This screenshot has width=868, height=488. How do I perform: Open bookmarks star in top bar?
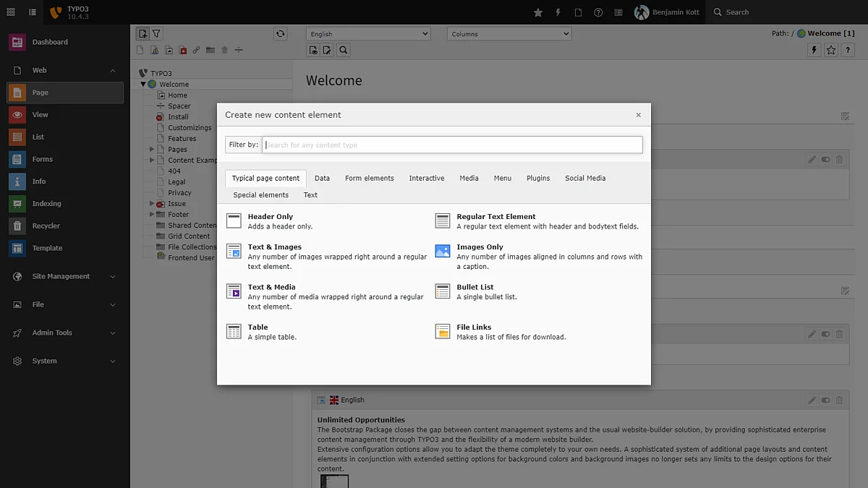(x=538, y=12)
